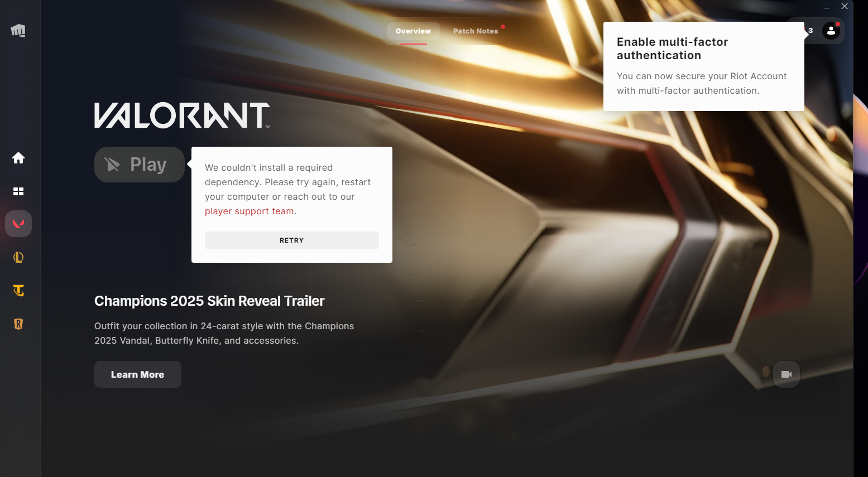Click the Riot Games fist logo
This screenshot has width=868, height=477.
(x=18, y=31)
